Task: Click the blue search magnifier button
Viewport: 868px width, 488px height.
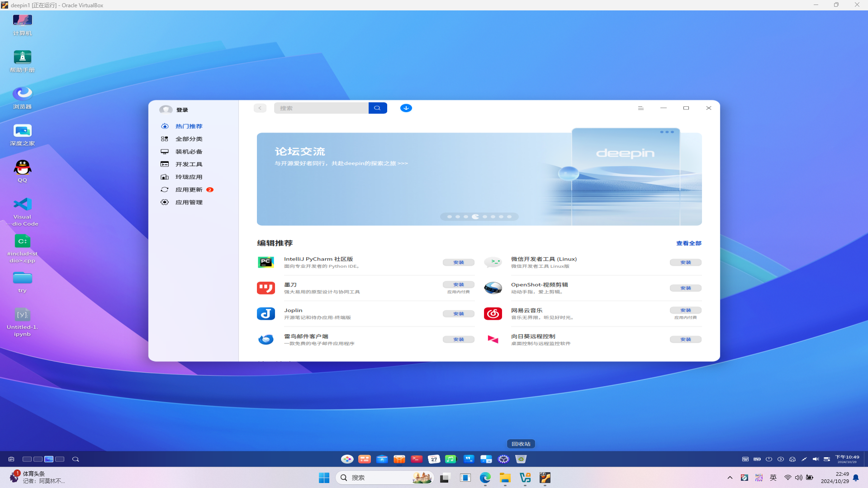Action: click(378, 108)
